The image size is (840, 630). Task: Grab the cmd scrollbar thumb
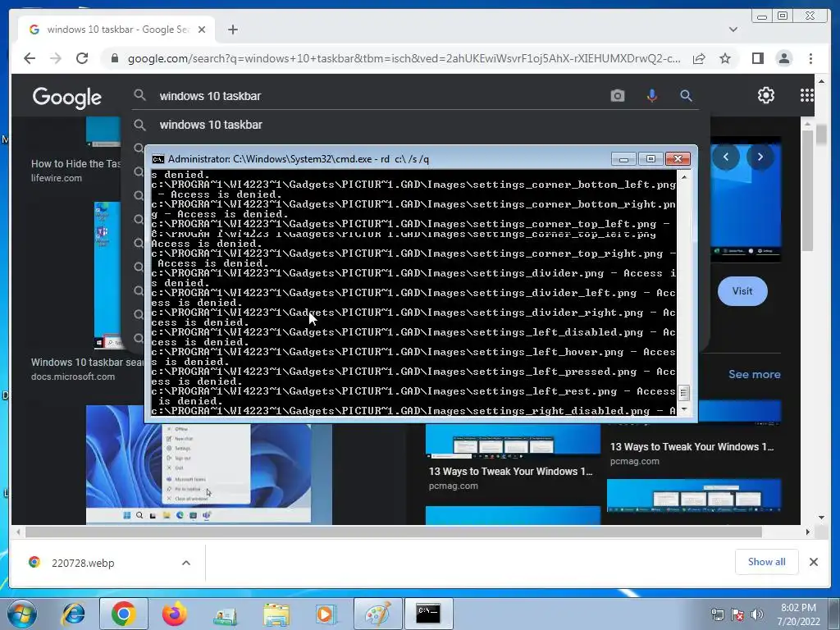pos(684,393)
